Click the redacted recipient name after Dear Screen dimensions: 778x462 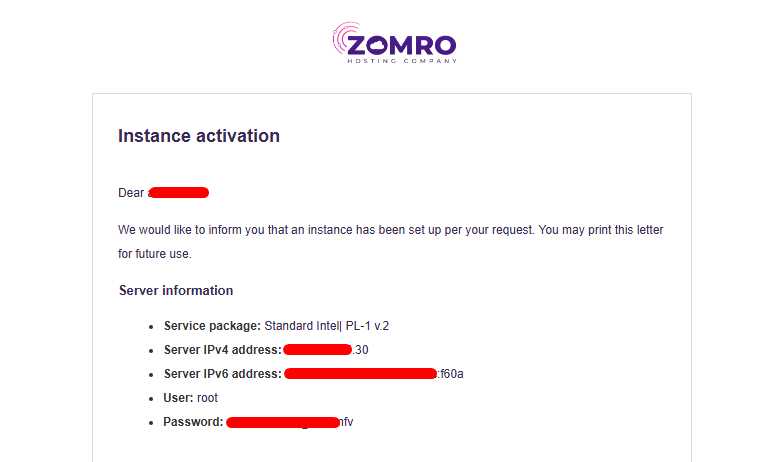coord(178,192)
